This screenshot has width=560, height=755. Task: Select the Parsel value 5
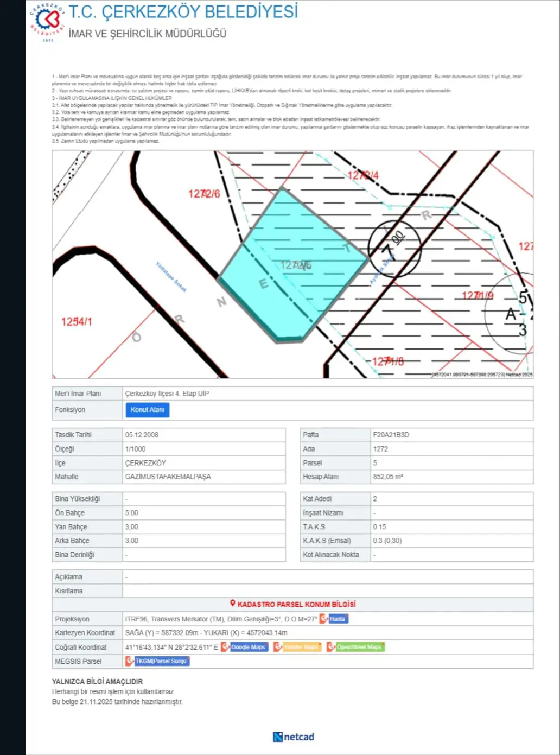(375, 463)
